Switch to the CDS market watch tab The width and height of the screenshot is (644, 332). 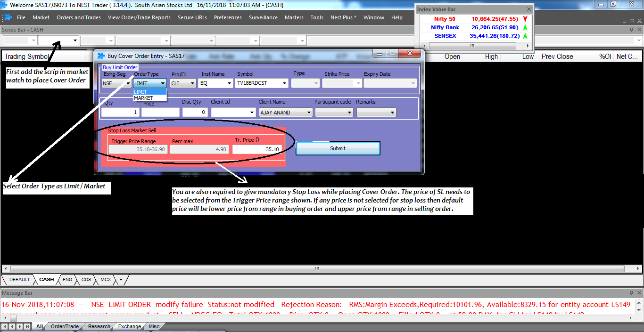pos(86,279)
